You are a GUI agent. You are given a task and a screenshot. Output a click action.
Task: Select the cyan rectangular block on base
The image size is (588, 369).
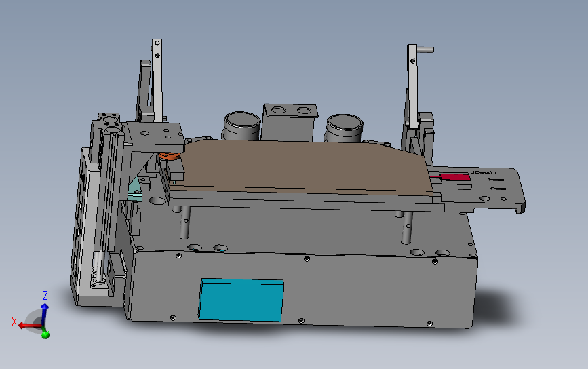pos(241,300)
